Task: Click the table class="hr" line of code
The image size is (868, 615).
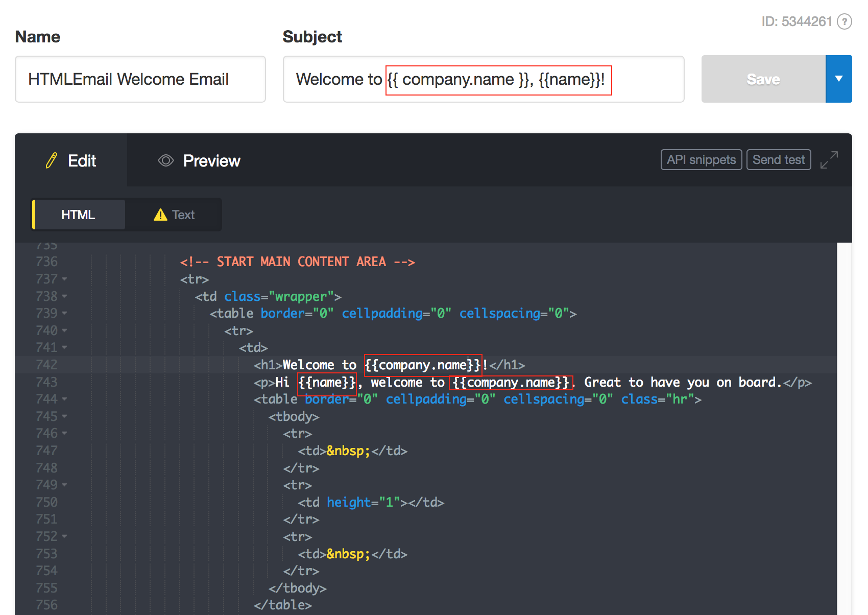Action: click(478, 399)
